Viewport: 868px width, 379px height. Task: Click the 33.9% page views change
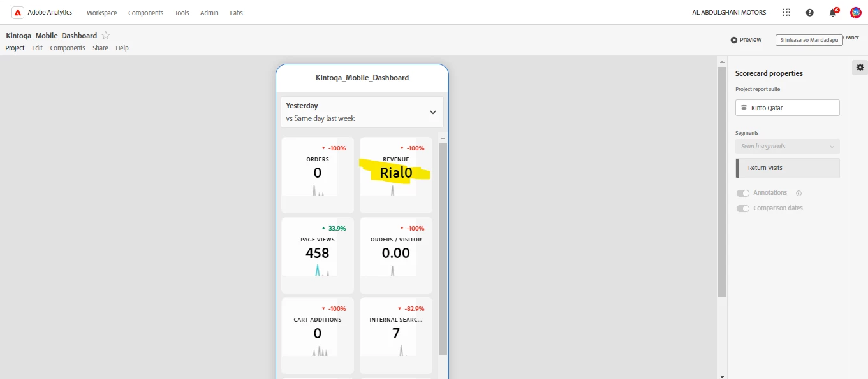coord(337,228)
